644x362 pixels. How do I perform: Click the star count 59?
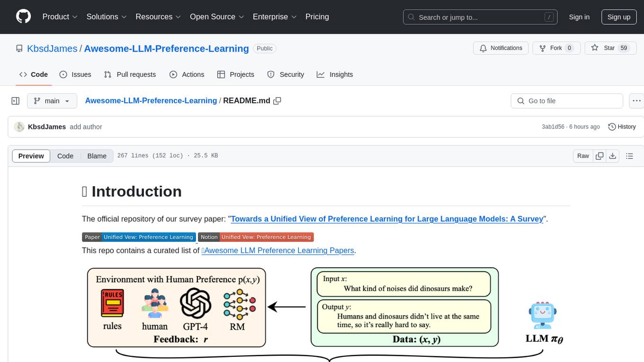624,48
